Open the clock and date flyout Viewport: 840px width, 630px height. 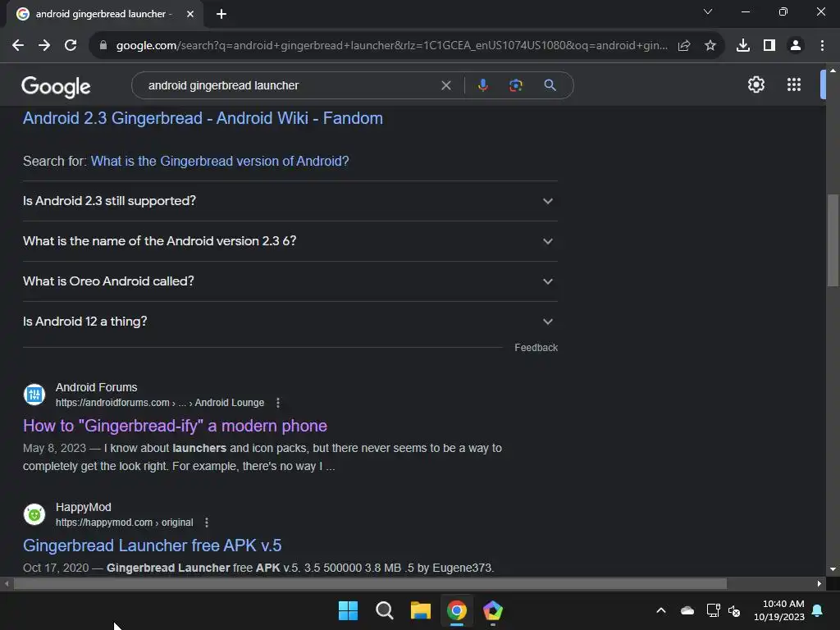pos(779,610)
